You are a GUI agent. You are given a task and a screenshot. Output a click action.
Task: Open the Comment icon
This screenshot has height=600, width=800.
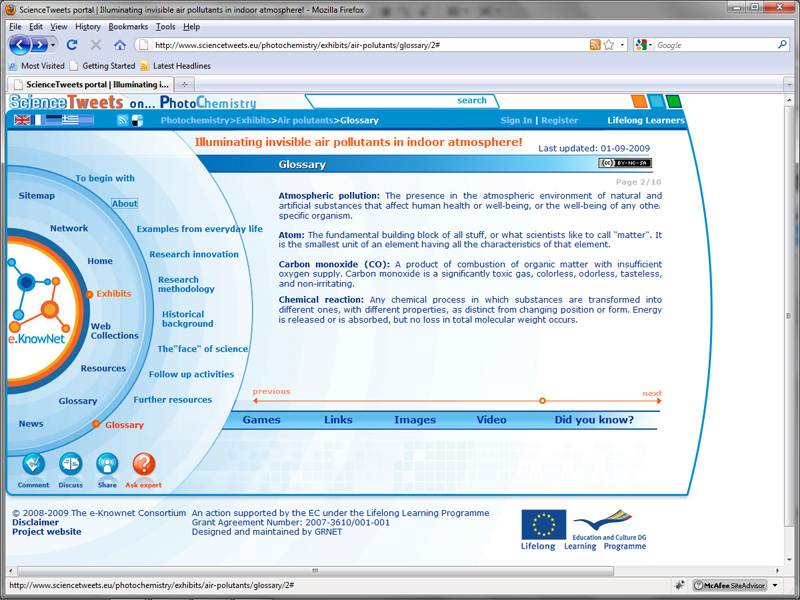(x=34, y=464)
